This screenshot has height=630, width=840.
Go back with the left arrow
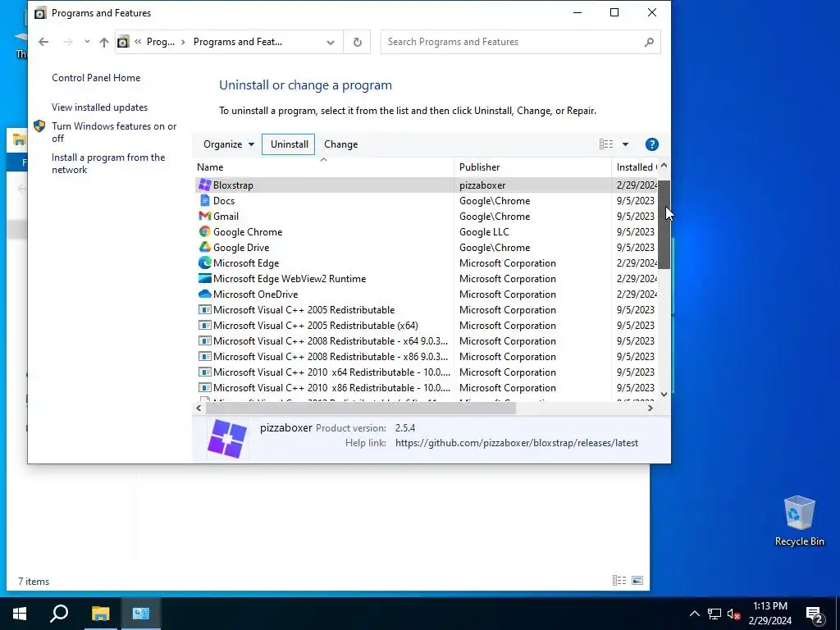pyautogui.click(x=43, y=42)
